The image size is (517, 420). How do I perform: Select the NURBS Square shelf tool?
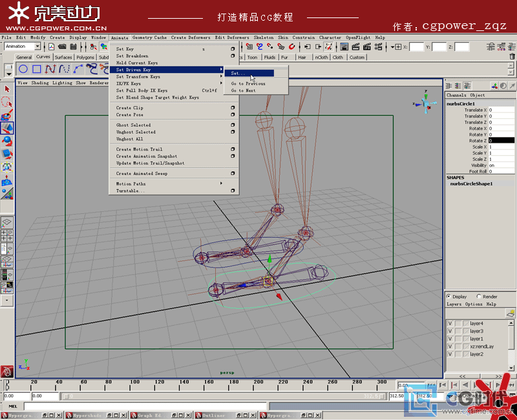(x=37, y=69)
